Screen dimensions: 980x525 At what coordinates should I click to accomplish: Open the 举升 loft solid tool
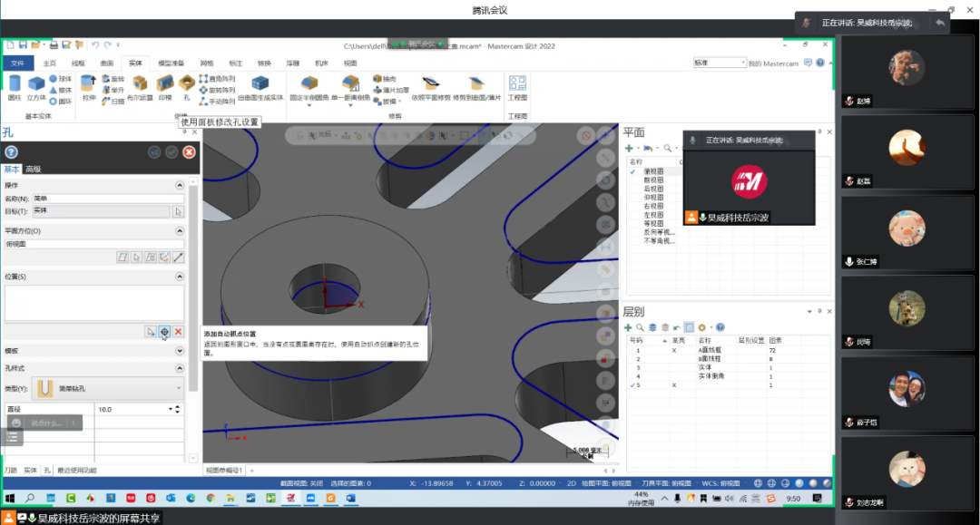[113, 90]
